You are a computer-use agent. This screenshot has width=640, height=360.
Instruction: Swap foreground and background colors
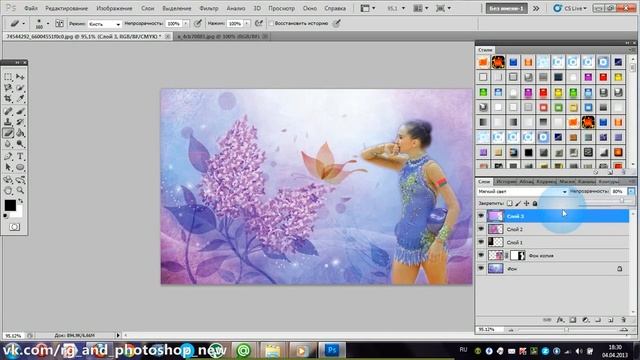20,201
